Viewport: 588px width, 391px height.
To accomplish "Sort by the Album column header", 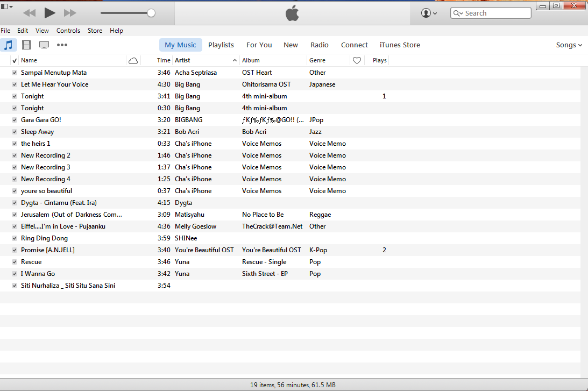I will point(251,60).
